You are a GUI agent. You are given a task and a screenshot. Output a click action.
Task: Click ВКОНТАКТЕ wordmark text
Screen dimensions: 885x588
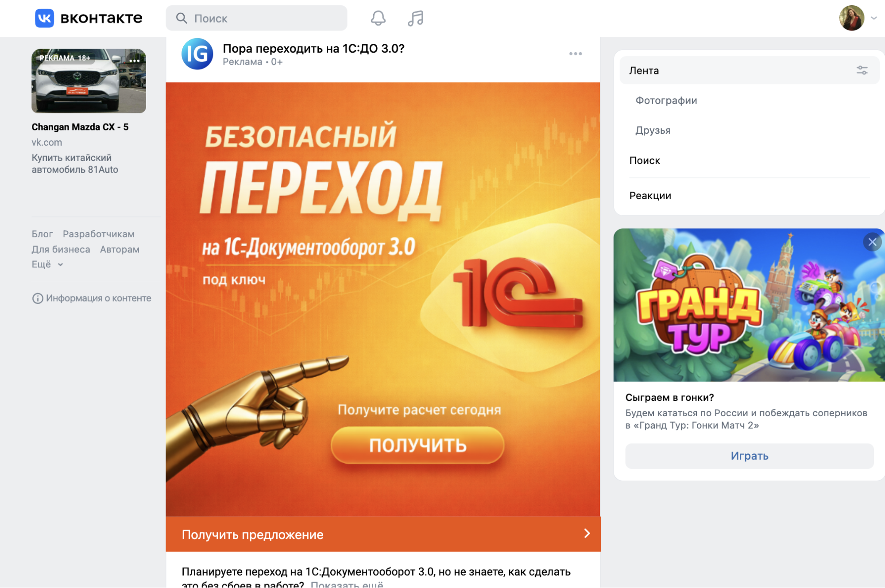(101, 18)
